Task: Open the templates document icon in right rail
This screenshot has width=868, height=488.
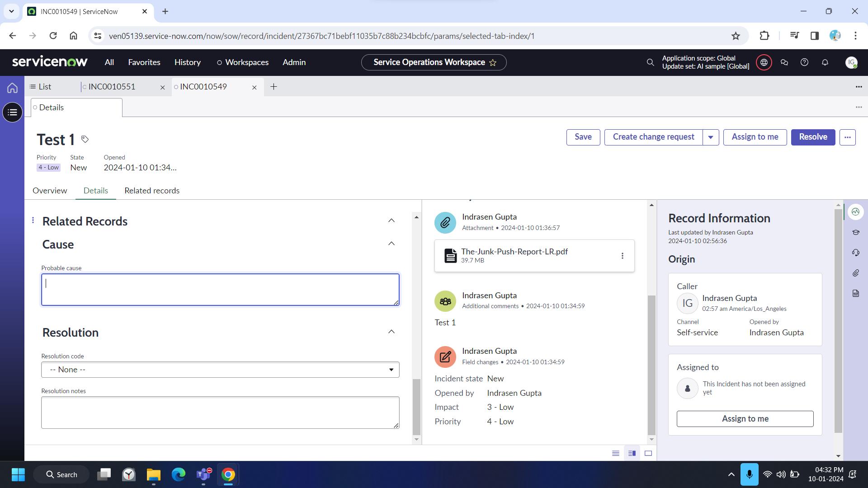Action: coord(855,293)
